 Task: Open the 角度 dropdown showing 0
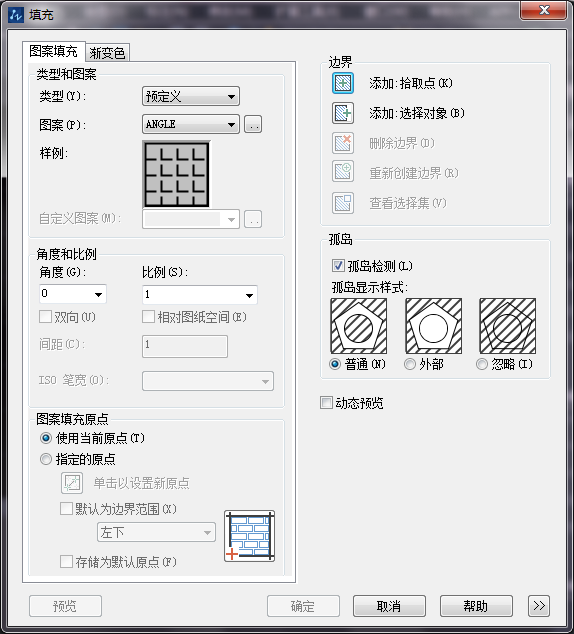(x=73, y=294)
